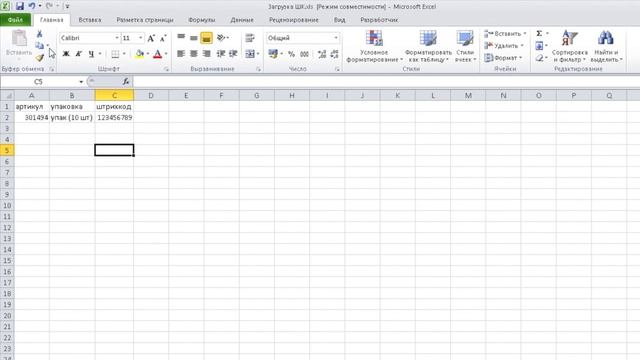
Task: Cut the selection with the scissors icon
Action: pyautogui.click(x=40, y=34)
